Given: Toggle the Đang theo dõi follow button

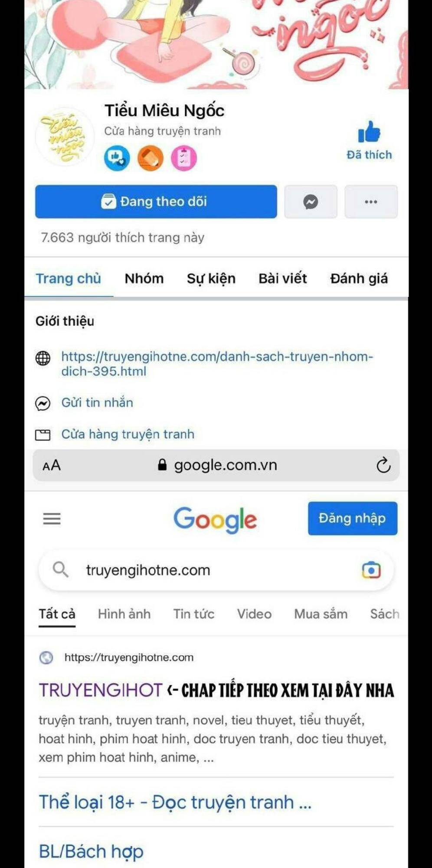Looking at the screenshot, I should 156,202.
